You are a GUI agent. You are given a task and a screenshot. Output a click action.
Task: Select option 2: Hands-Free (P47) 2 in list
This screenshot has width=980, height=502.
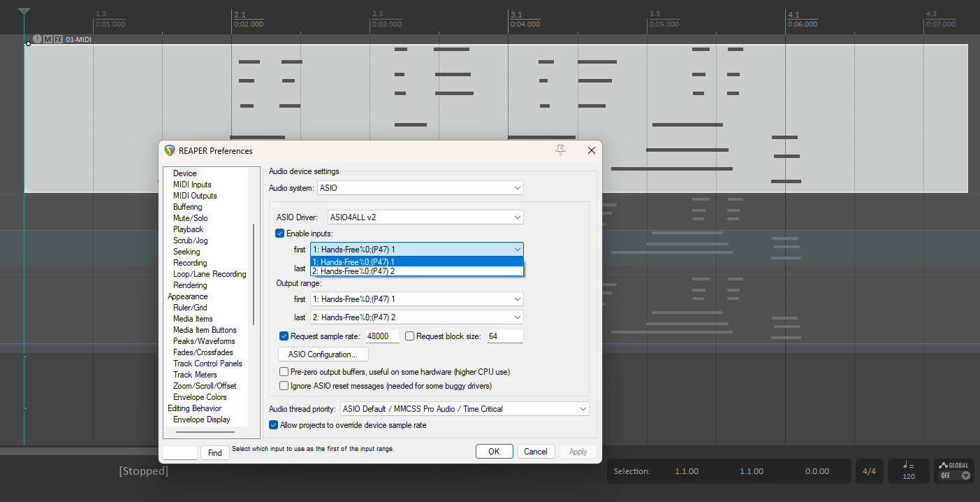(x=417, y=271)
